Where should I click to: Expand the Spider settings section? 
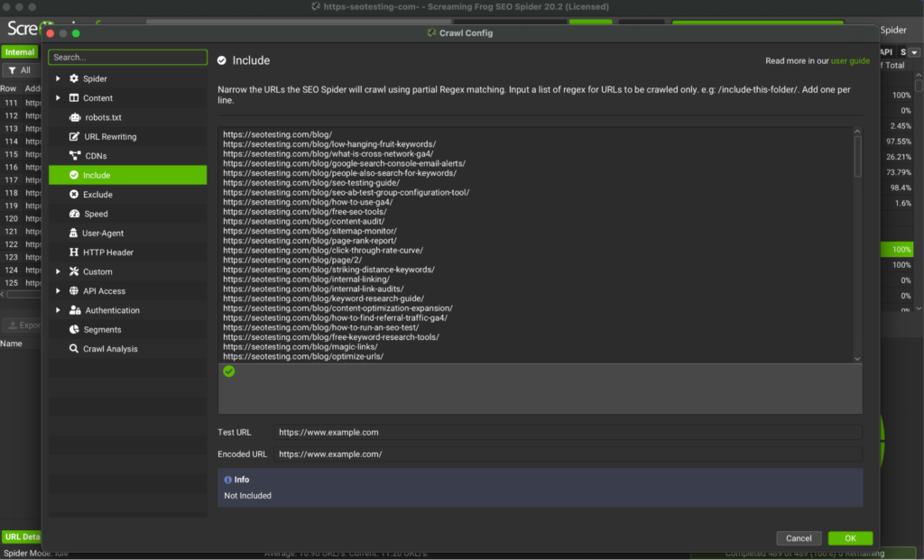[59, 79]
